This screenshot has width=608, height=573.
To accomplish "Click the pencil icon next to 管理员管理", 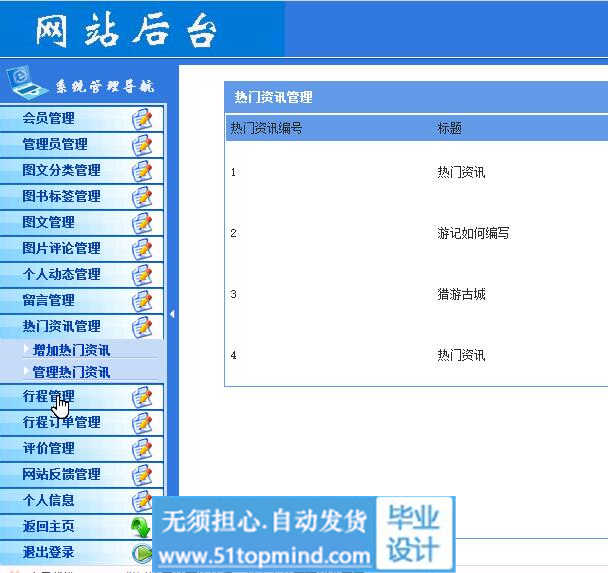I will coord(142,144).
